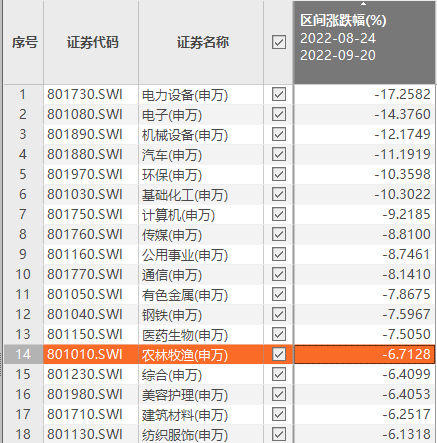Click the 序号 column header
This screenshot has width=437, height=443.
[24, 42]
